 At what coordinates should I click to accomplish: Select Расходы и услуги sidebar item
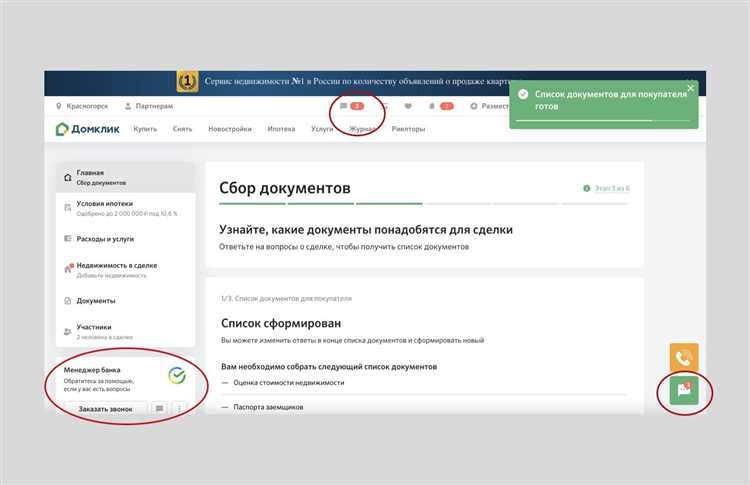click(x=125, y=238)
